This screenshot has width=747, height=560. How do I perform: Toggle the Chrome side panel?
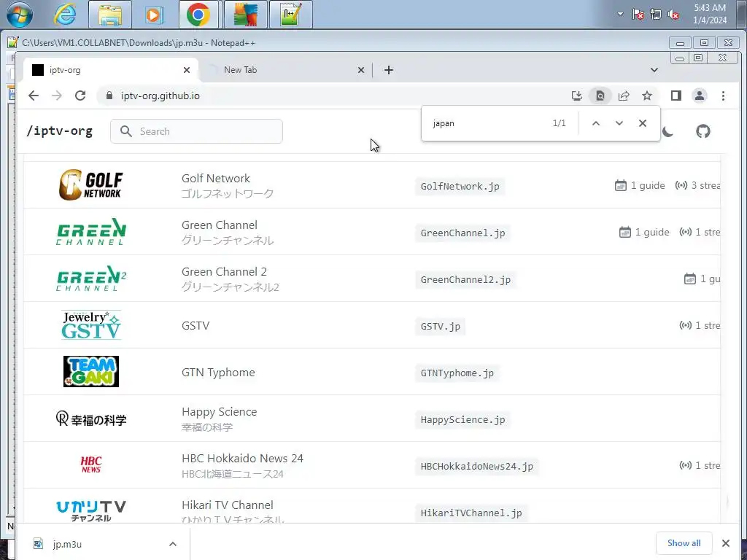pos(676,96)
